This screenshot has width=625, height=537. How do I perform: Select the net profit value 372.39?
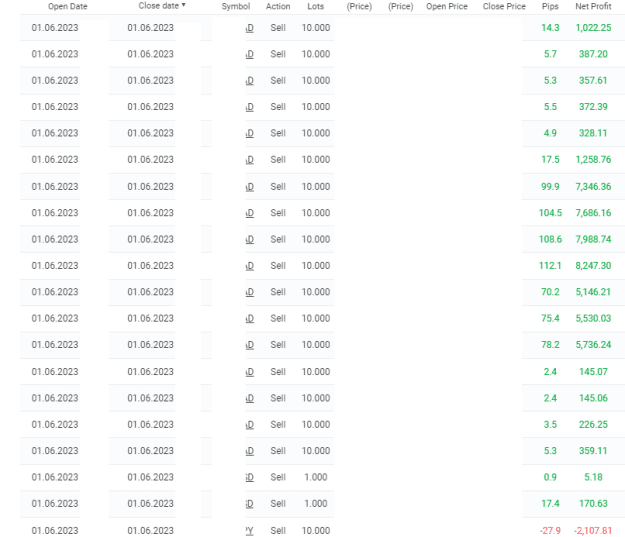pyautogui.click(x=593, y=107)
